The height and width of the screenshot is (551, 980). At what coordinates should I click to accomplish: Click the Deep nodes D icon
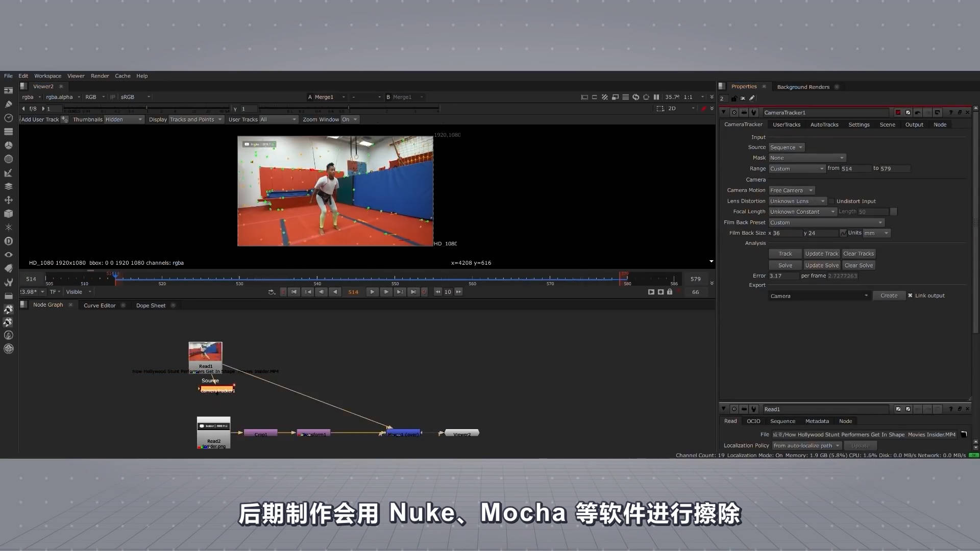pos(8,241)
